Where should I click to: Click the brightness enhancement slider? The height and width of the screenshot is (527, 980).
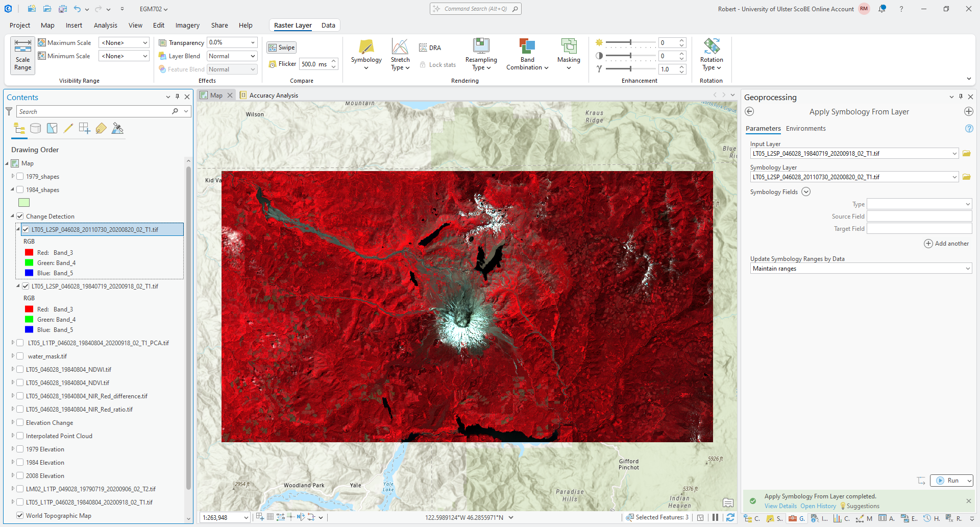[x=630, y=42]
